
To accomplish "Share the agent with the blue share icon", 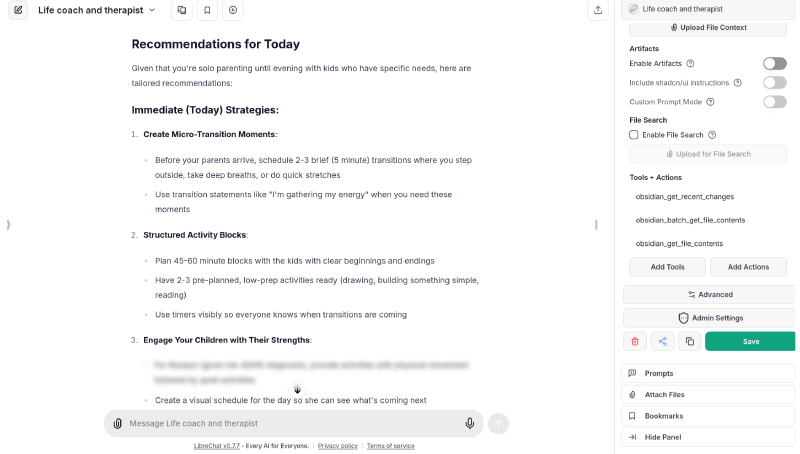I will point(662,341).
